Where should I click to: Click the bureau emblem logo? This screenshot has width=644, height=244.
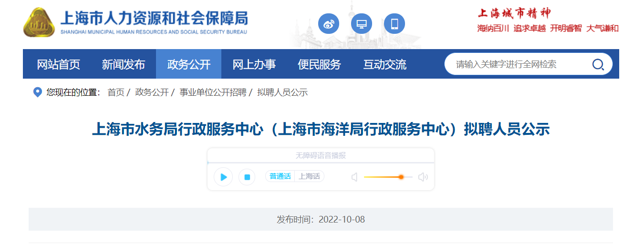pyautogui.click(x=40, y=22)
